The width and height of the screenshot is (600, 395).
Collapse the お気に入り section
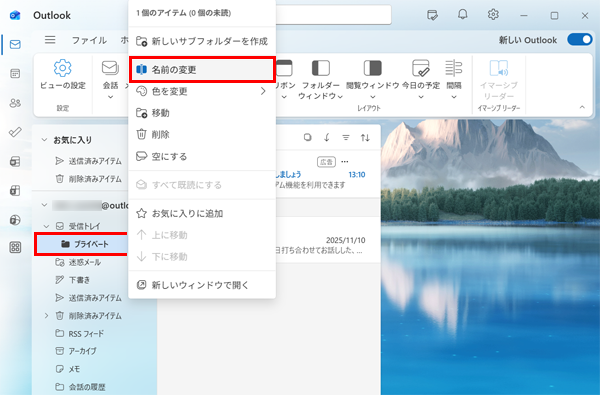(x=44, y=140)
